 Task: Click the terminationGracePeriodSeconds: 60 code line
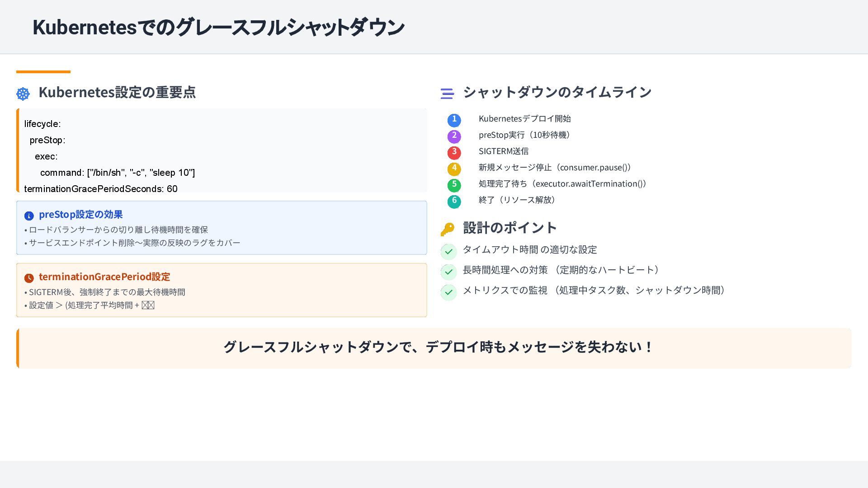101,189
